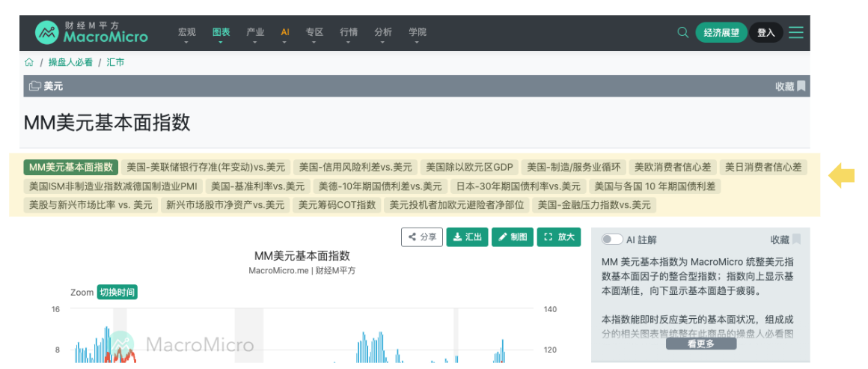
Task: Click the 放大 enlarge button
Action: pos(559,237)
